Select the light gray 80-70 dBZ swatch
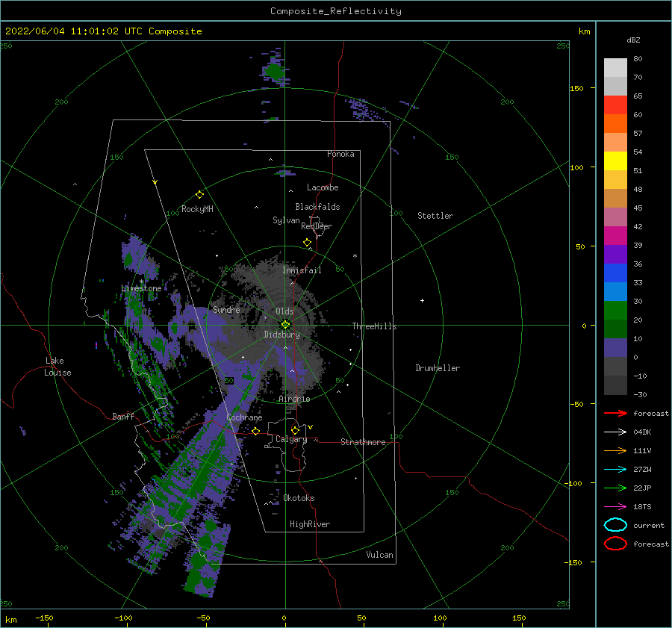The height and width of the screenshot is (628, 672). [x=615, y=67]
